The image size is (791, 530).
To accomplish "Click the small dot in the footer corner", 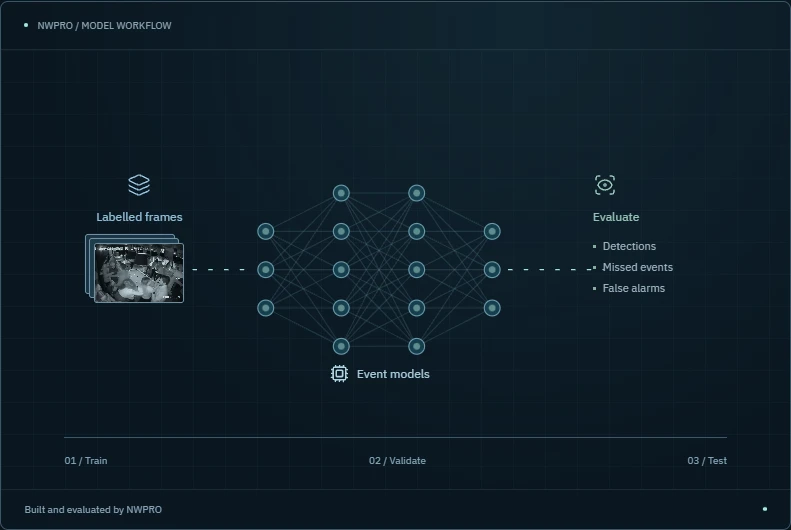I will [x=765, y=509].
